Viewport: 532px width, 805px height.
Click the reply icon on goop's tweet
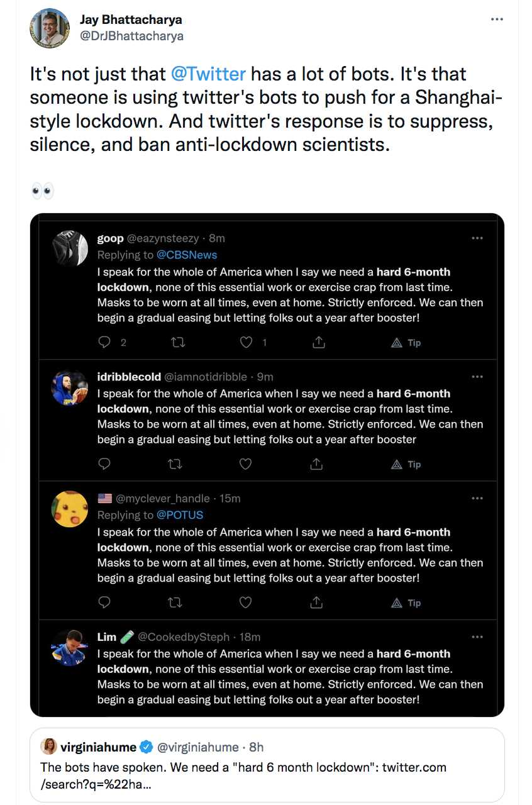click(105, 342)
